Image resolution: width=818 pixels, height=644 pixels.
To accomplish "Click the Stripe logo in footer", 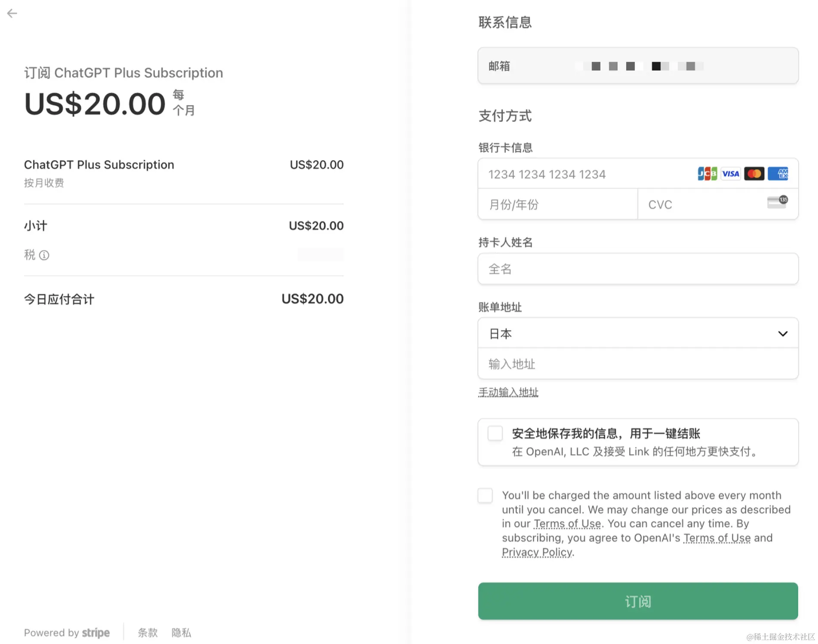I will pos(96,633).
